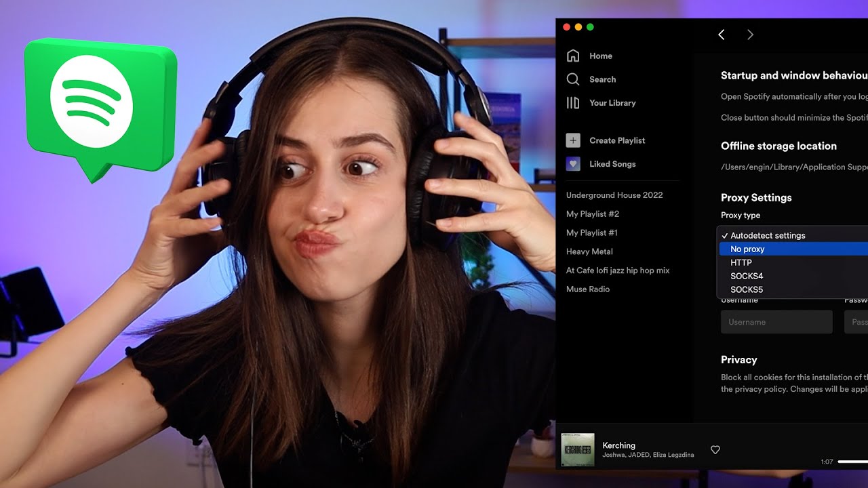Open Search in Spotify sidebar
The image size is (868, 488).
pyautogui.click(x=591, y=79)
